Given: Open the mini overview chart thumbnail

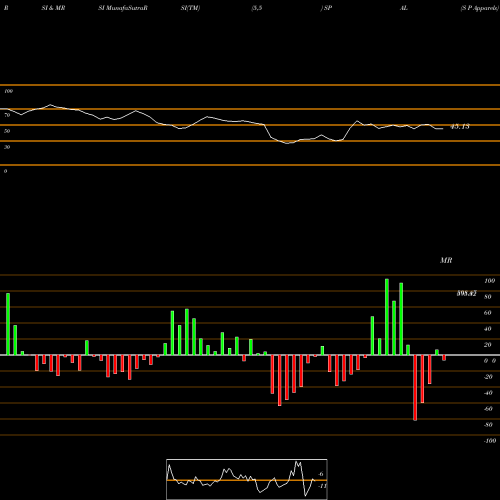Looking at the screenshot, I should [247, 479].
